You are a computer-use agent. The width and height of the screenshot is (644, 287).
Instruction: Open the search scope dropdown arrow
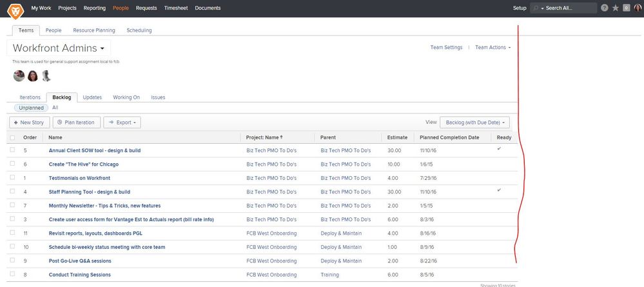pos(542,8)
